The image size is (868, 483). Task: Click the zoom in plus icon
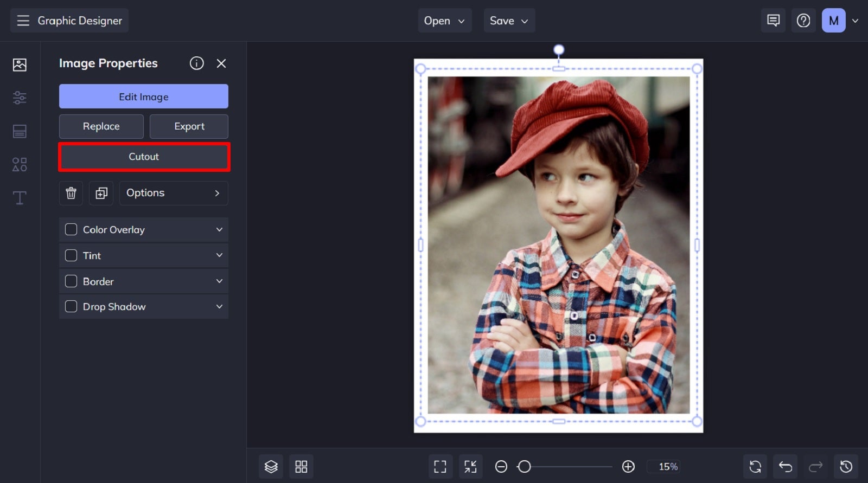628,467
